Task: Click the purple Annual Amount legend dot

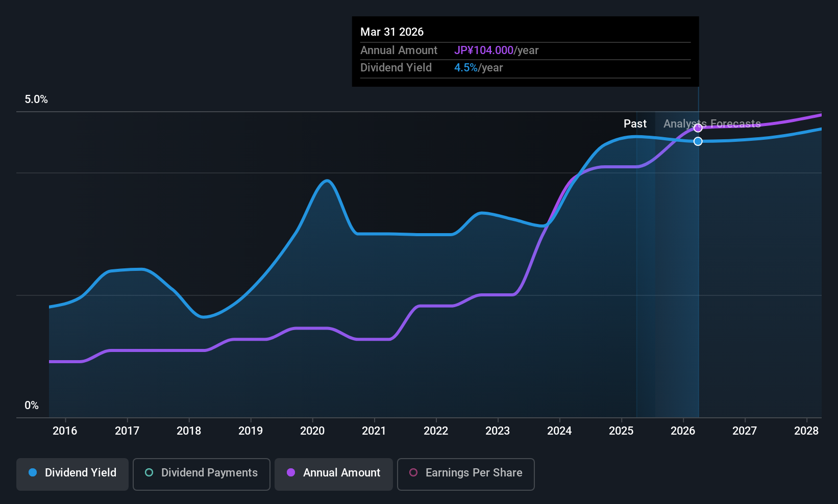Action: (291, 472)
